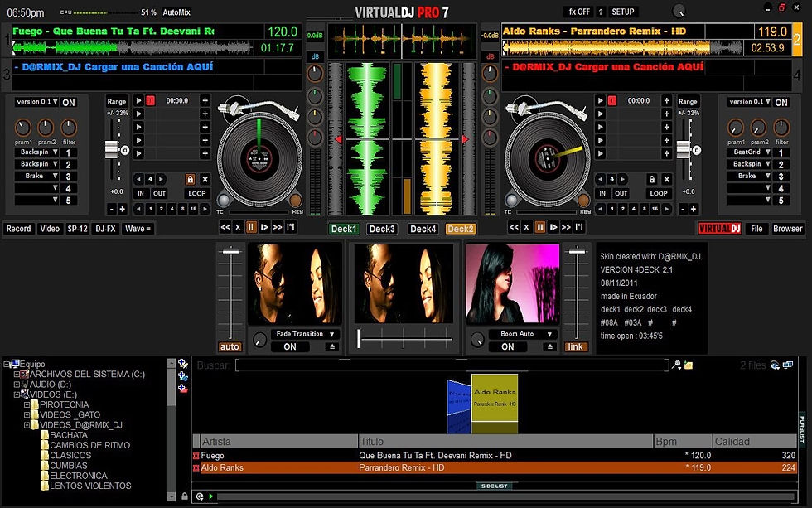The width and height of the screenshot is (812, 508).
Task: Switch to the Deck3 tab
Action: (382, 229)
